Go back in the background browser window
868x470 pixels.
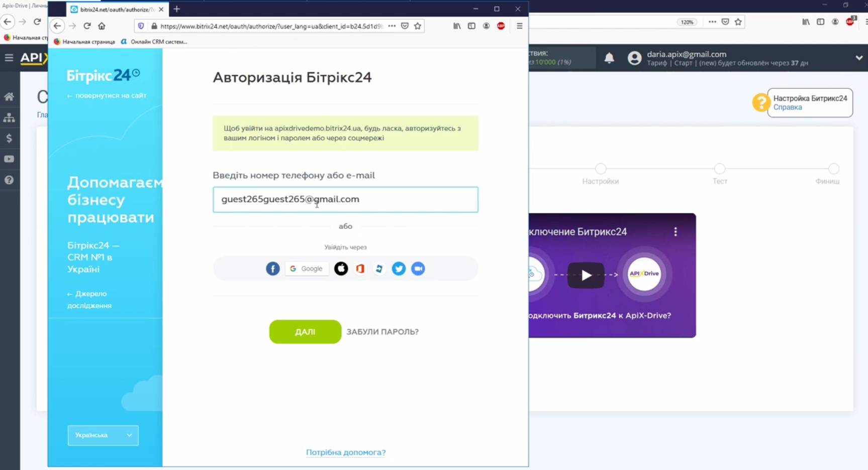tap(8, 22)
